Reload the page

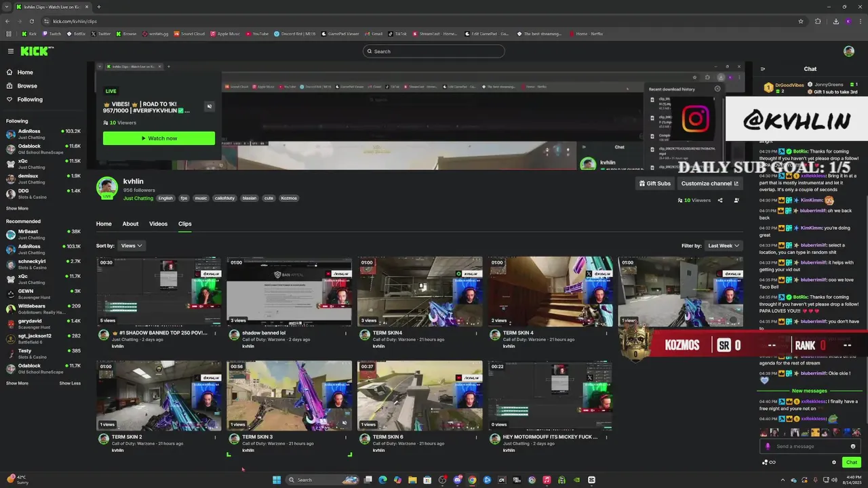(33, 21)
